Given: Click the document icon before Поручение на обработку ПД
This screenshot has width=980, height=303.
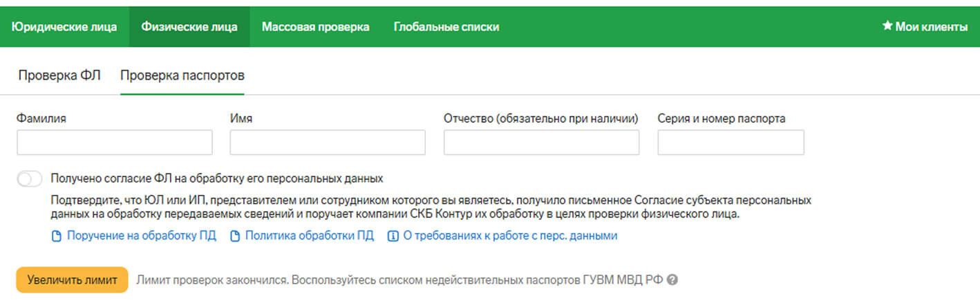Looking at the screenshot, I should [57, 237].
